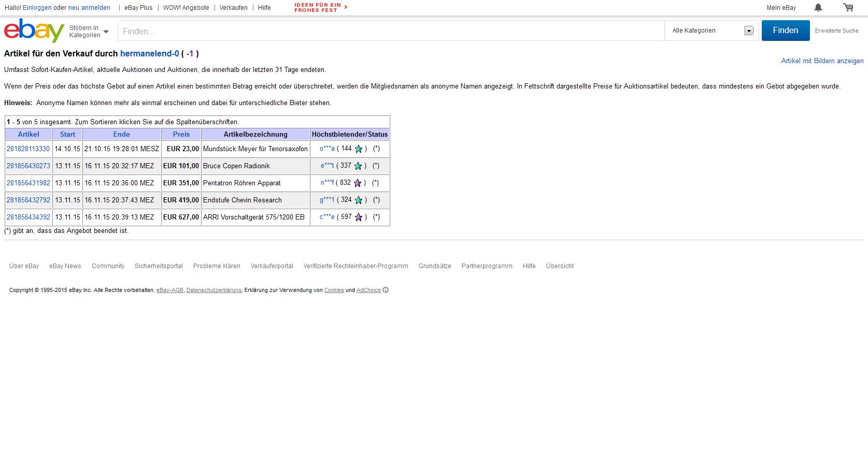Click feedback star next to o***a

click(x=359, y=149)
